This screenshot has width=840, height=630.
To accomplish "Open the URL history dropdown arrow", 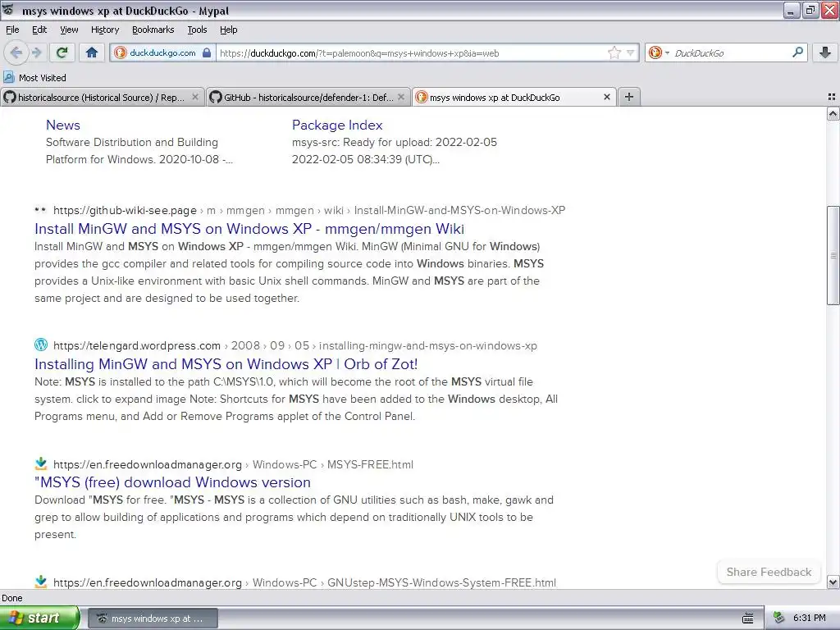I will [631, 52].
